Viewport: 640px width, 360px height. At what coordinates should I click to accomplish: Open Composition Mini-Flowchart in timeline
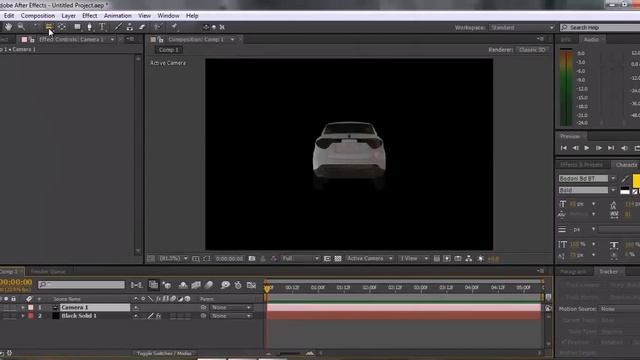[136, 285]
